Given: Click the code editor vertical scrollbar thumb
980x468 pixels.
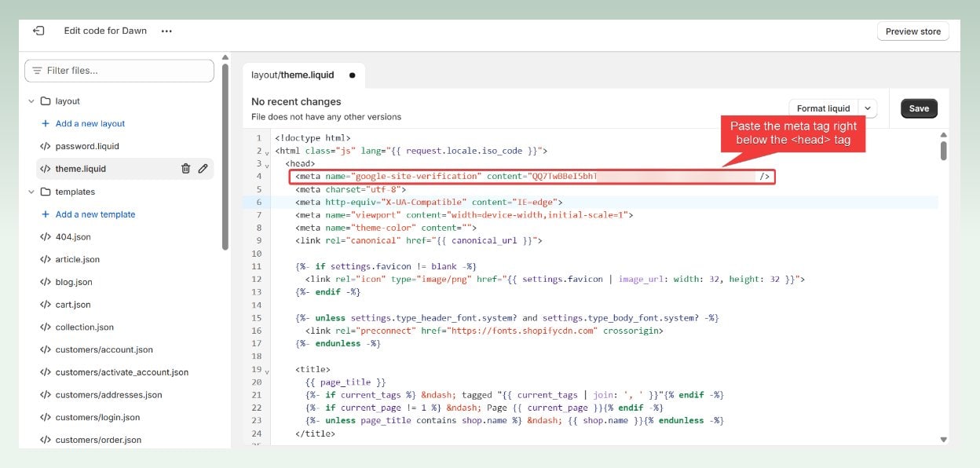Looking at the screenshot, I should pyautogui.click(x=943, y=150).
